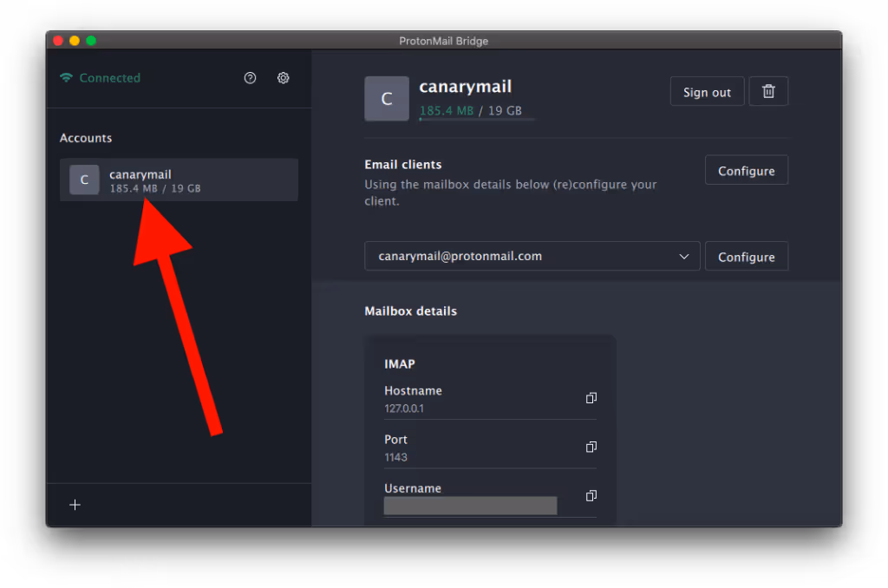Click the sidebar canarymail avatar letter C

tap(84, 180)
